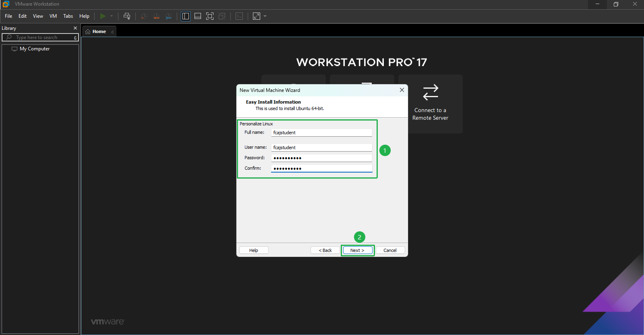Open the Snapshot Manager wrench icon
The width and height of the screenshot is (644, 335).
168,16
